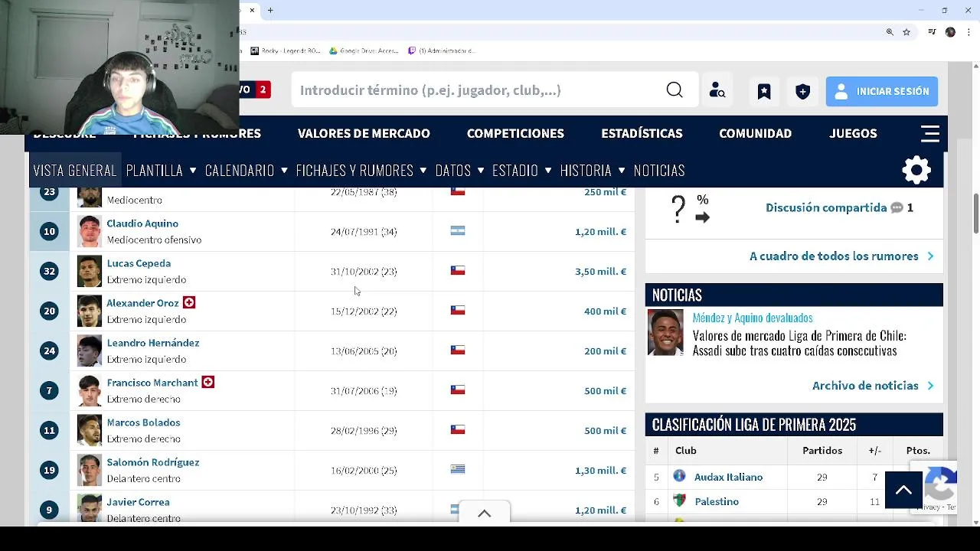Open the ESTADÍSTICAS menu
980x551 pixels.
coord(642,133)
